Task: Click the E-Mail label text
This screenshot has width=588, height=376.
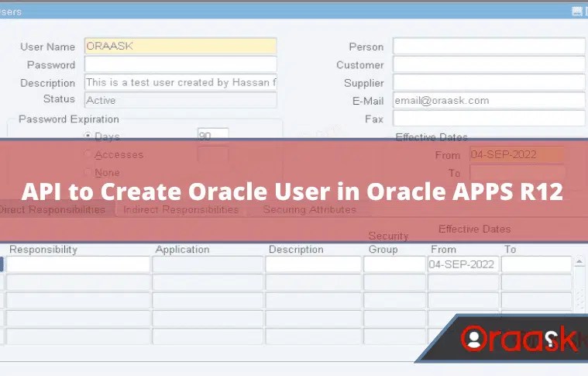Action: (x=368, y=101)
